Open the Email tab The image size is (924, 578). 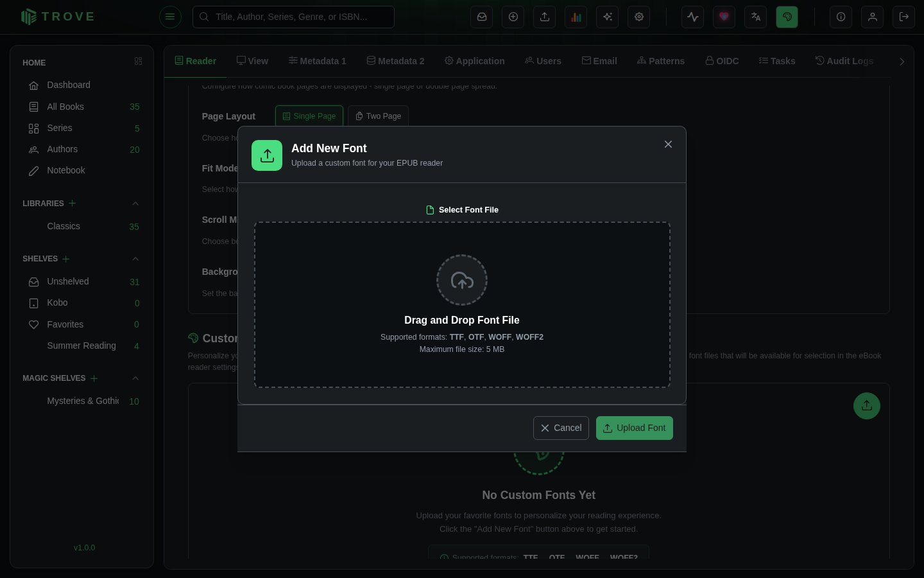(x=599, y=61)
